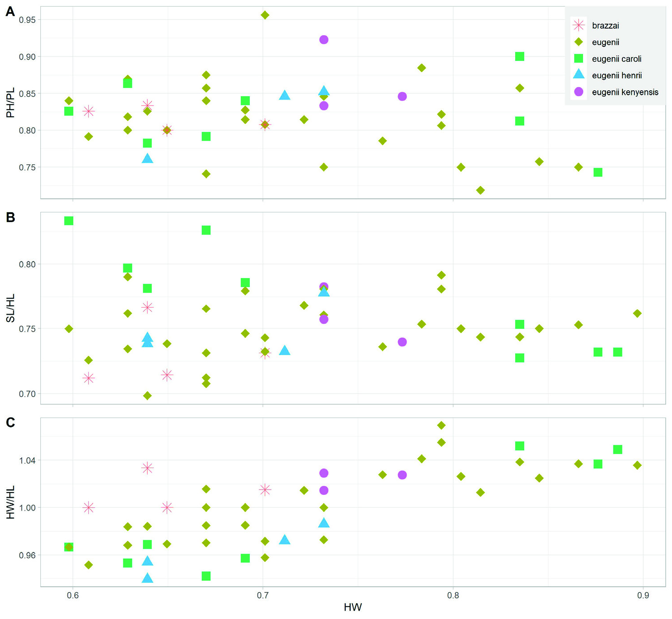The image size is (672, 619).
Task: Pick the highest purple circle in panel C
Action: (324, 473)
